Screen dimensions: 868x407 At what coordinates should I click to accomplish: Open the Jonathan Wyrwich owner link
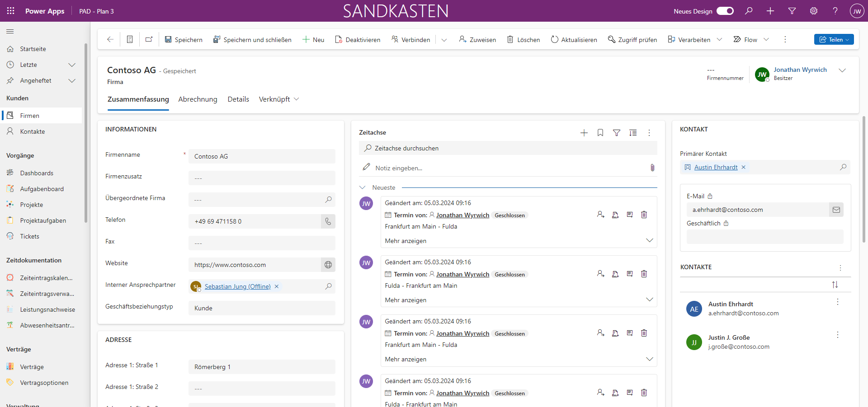(x=800, y=70)
